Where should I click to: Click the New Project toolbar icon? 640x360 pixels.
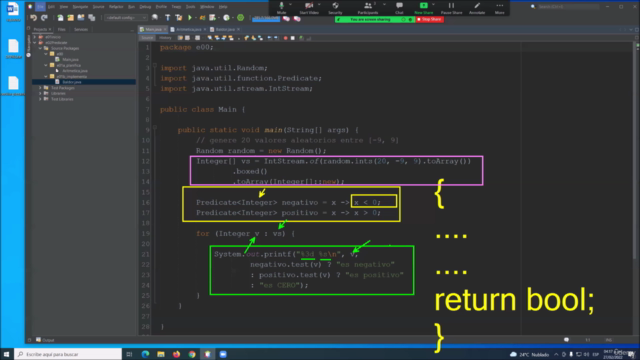(71, 18)
